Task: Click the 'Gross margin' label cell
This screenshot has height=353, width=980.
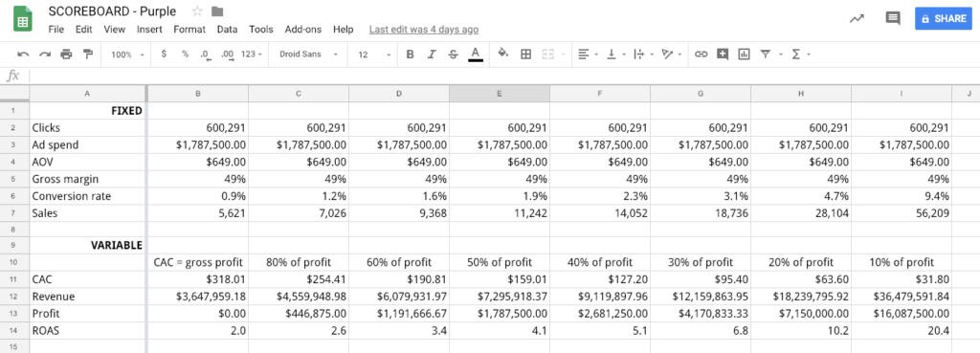Action: point(87,179)
